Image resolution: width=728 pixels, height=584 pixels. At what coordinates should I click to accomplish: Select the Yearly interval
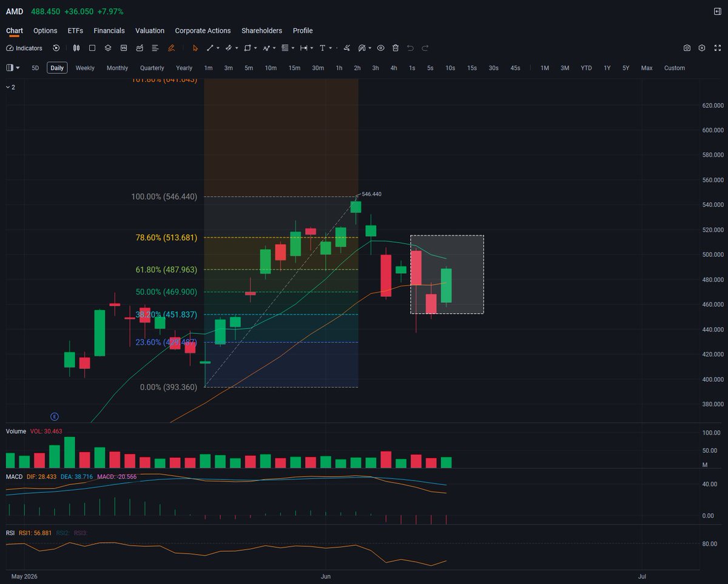click(x=184, y=68)
